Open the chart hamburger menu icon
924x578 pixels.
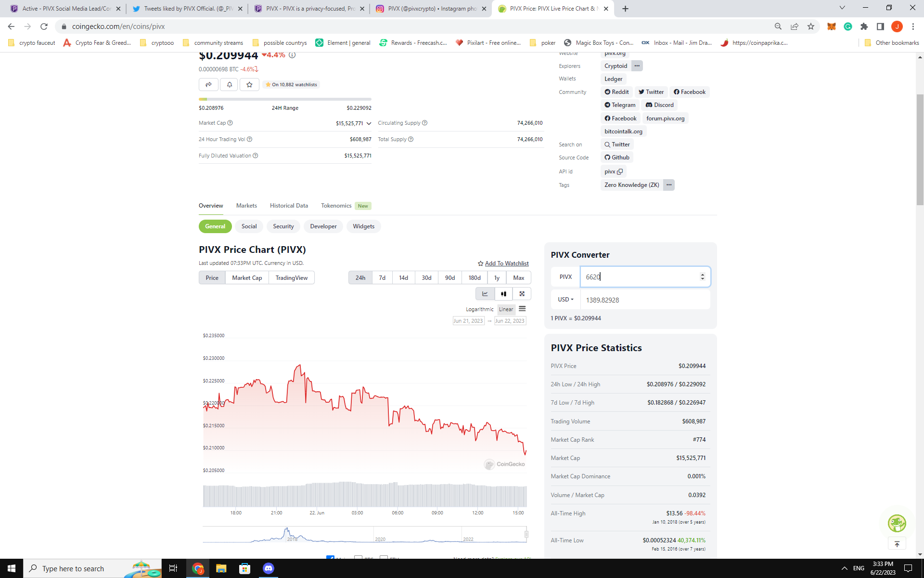click(522, 309)
